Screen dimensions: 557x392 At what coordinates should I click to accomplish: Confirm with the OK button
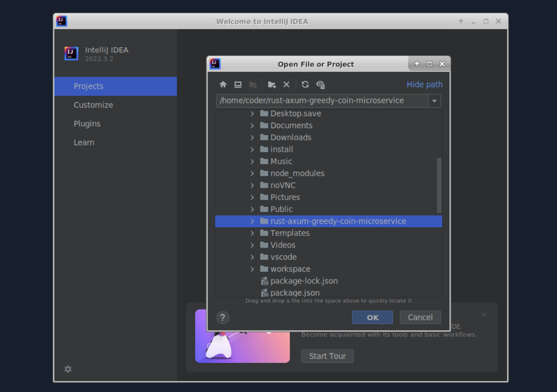pos(372,317)
